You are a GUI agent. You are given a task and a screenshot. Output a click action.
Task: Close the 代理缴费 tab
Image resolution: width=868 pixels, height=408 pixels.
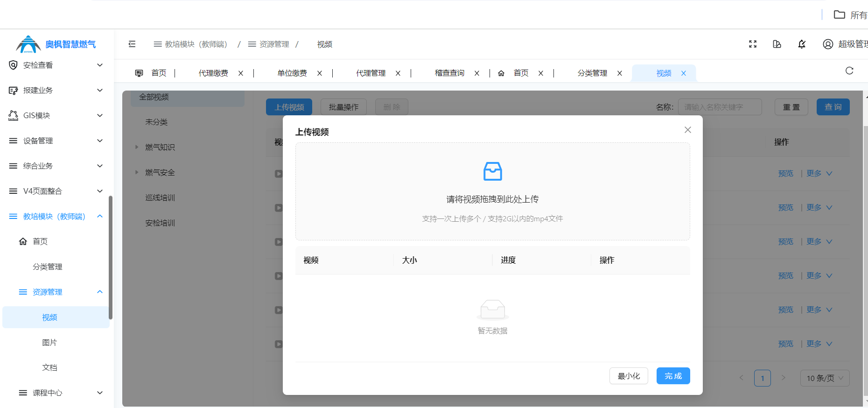(241, 73)
